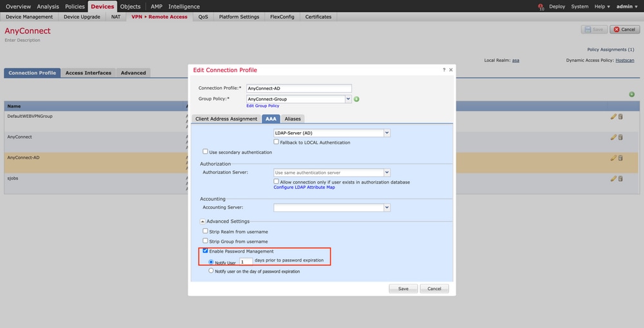
Task: Open the Help menu dropdown
Action: coord(602,6)
